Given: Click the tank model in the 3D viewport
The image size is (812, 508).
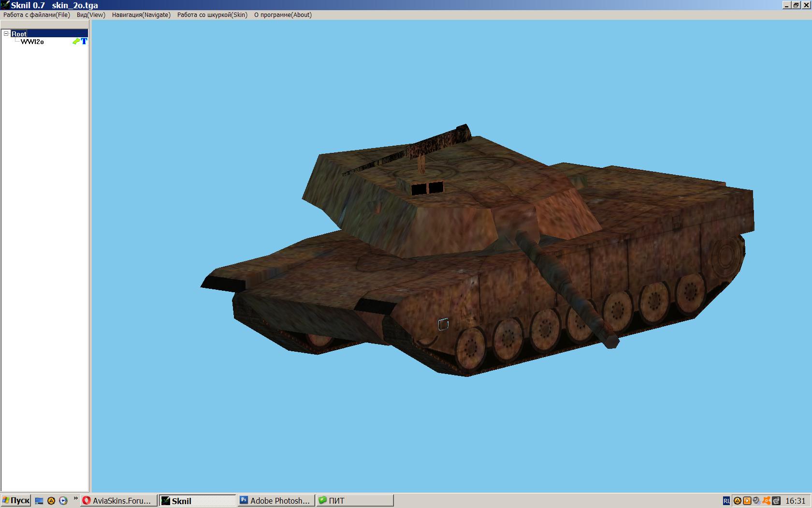Looking at the screenshot, I should click(478, 250).
